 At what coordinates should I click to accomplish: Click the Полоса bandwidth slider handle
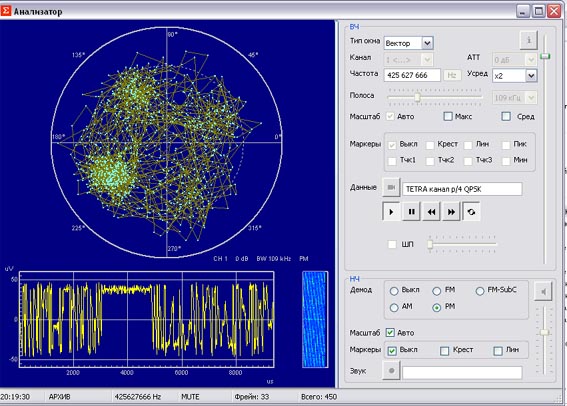point(417,97)
